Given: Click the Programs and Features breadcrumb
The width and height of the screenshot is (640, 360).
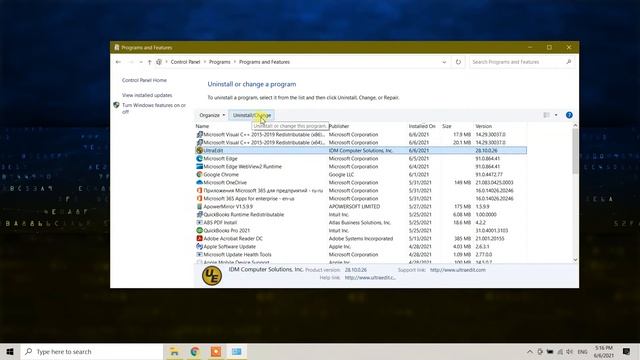Looking at the screenshot, I should point(264,62).
